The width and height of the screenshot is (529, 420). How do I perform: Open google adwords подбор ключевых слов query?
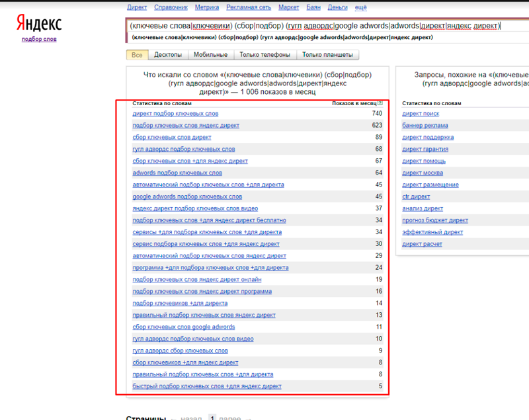tap(187, 196)
